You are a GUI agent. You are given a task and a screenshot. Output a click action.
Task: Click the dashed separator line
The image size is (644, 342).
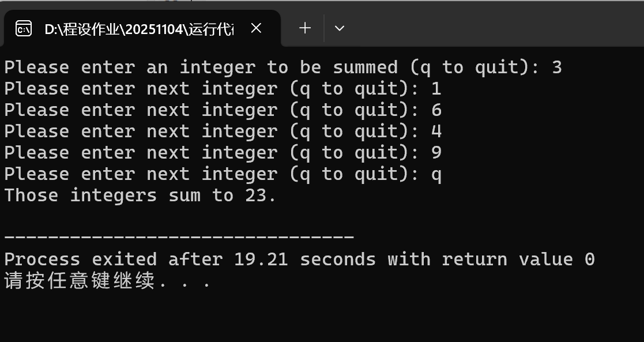179,237
